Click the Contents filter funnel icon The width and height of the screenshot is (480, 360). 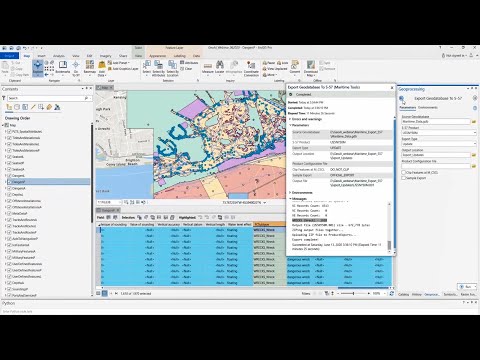click(4, 98)
